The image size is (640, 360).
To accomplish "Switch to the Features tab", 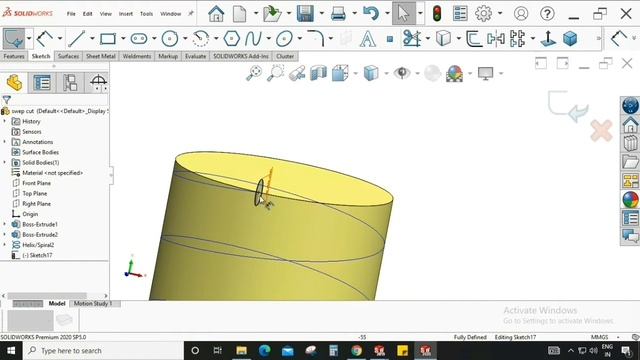I will 14,56.
